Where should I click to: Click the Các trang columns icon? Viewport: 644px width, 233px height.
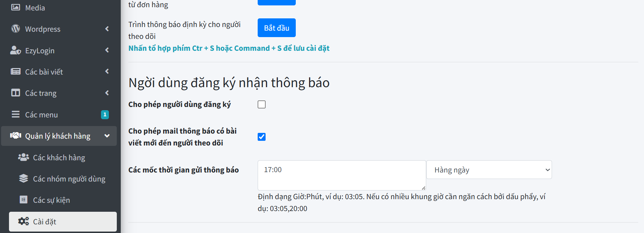click(15, 93)
